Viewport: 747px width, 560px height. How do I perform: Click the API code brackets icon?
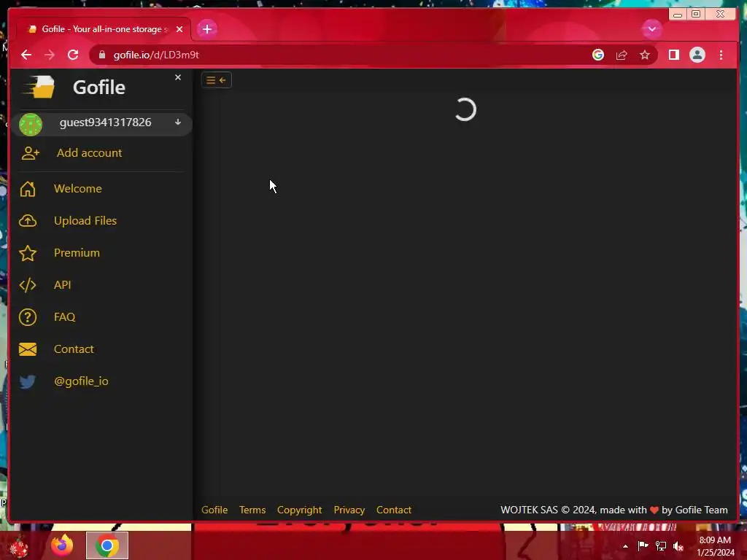pyautogui.click(x=28, y=285)
